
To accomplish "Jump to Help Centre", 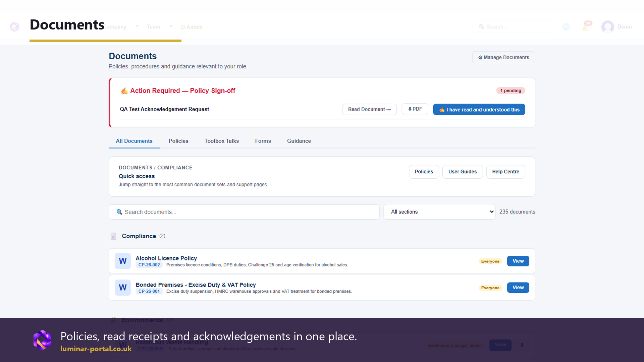I will [x=505, y=172].
